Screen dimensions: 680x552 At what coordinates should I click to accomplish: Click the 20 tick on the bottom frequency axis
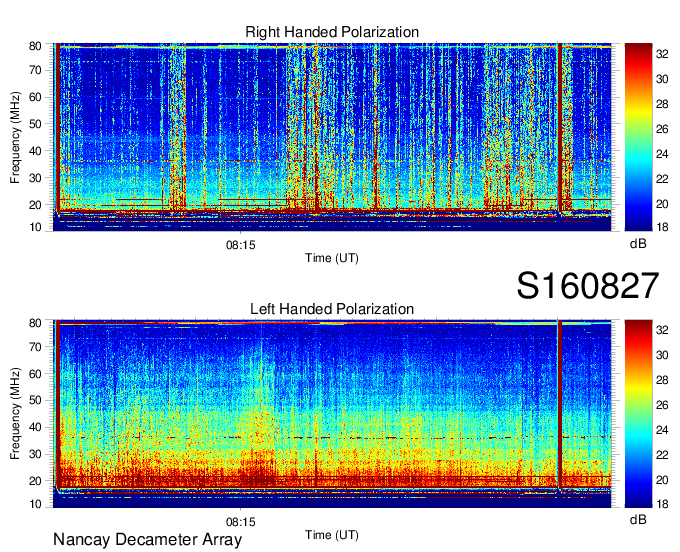click(x=35, y=481)
